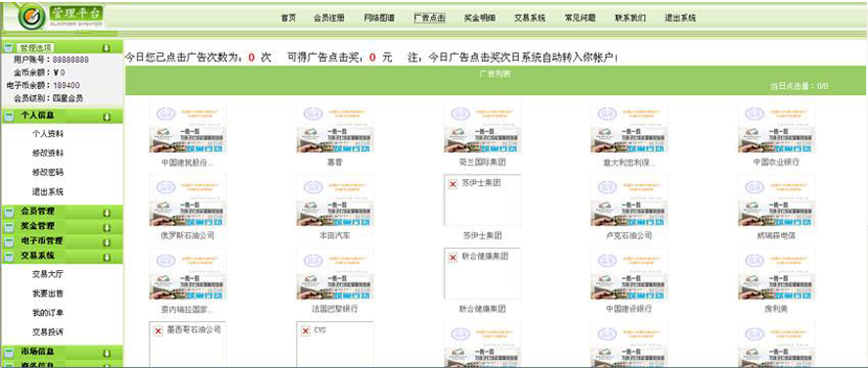Expand 会员管理 section with arrow
This screenshot has height=368, width=868.
tap(107, 212)
